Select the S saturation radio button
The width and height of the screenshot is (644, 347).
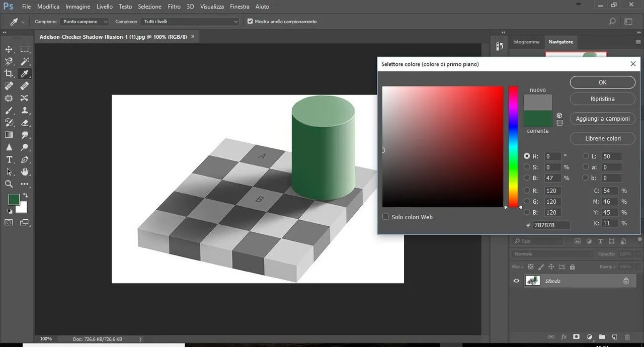coord(527,167)
